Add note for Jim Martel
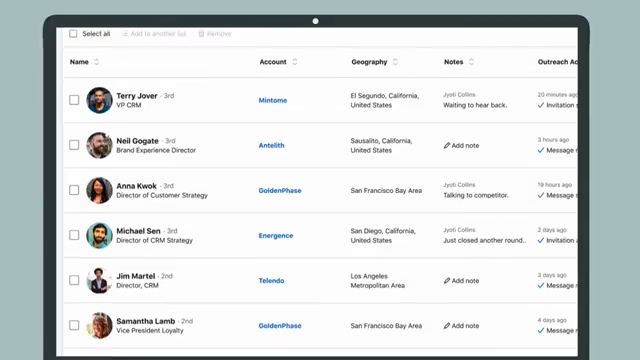The width and height of the screenshot is (640, 360). click(461, 281)
